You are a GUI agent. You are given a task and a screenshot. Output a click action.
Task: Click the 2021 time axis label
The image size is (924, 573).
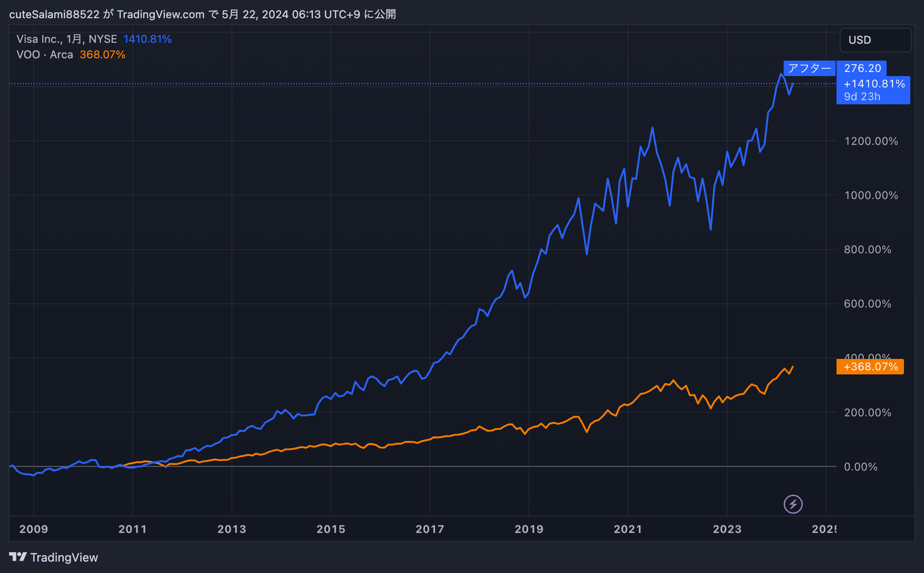point(628,529)
